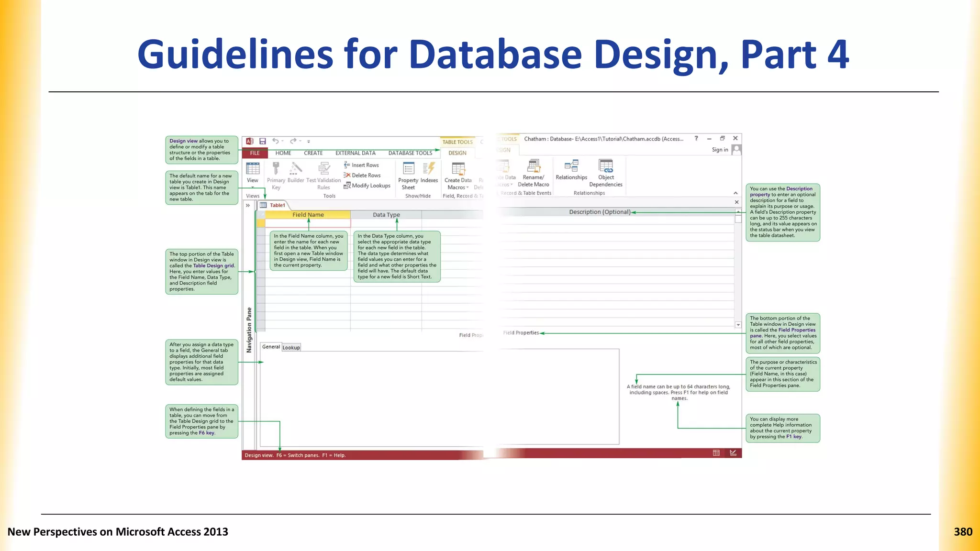Open the Indexes window
The height and width of the screenshot is (551, 980).
tap(429, 173)
